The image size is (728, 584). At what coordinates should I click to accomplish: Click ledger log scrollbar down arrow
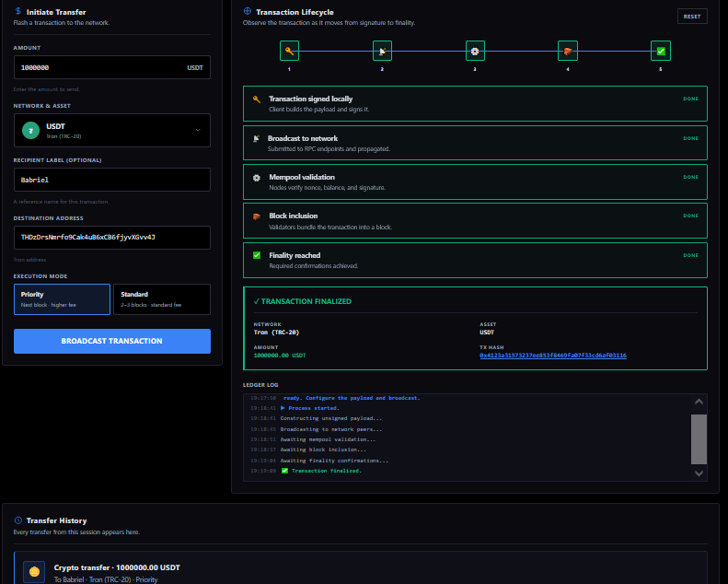click(x=699, y=473)
